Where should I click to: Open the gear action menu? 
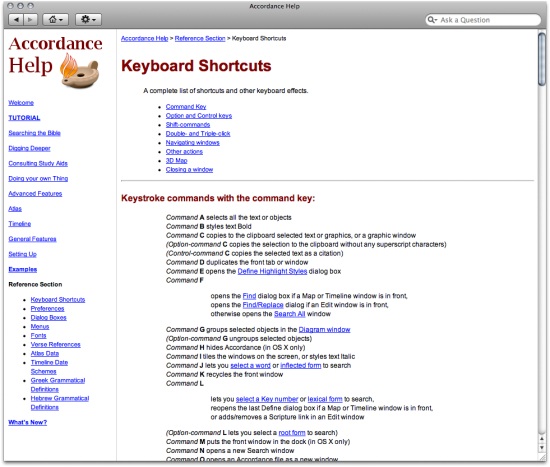point(88,19)
